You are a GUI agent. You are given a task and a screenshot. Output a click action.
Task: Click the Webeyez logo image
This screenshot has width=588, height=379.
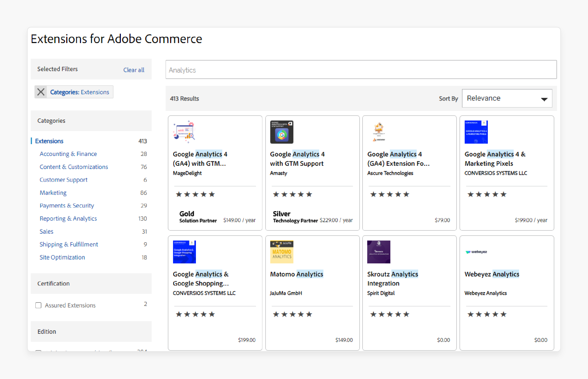(x=476, y=252)
